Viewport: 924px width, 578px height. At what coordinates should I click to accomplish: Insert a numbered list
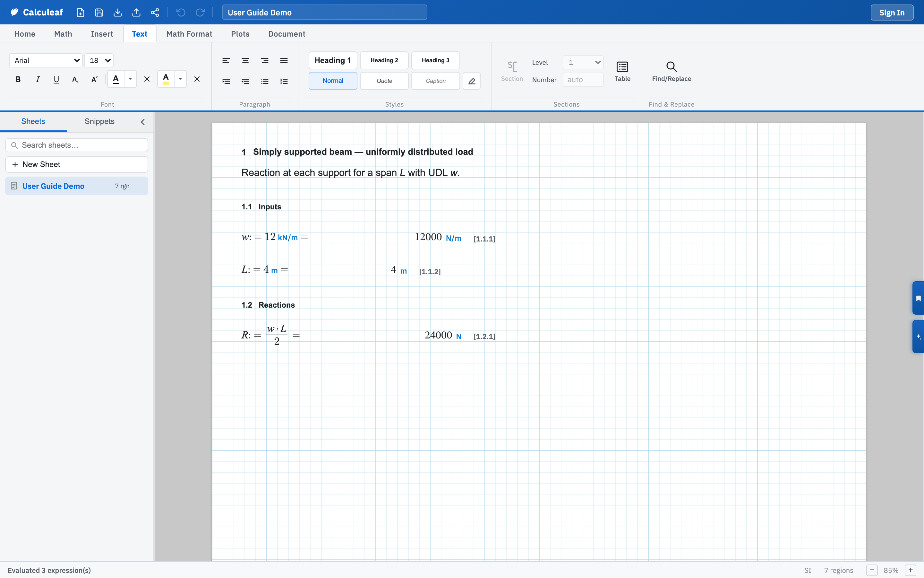pos(284,81)
